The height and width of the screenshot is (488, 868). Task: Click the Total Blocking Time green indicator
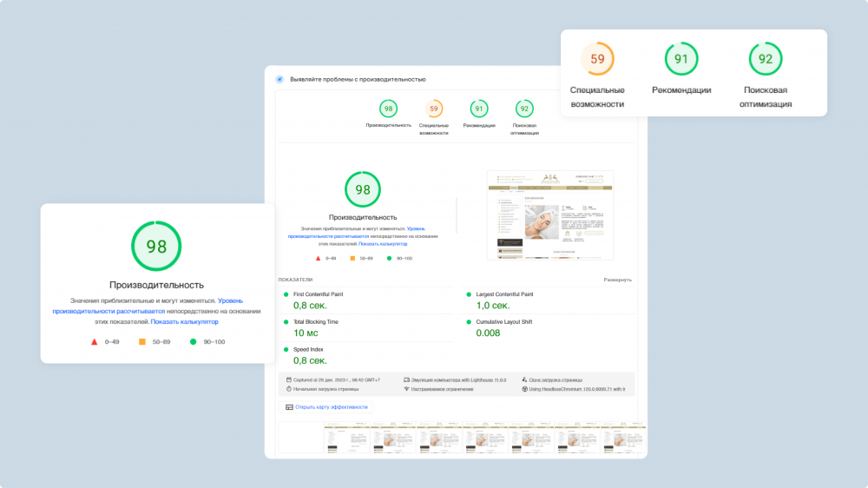[x=286, y=322]
